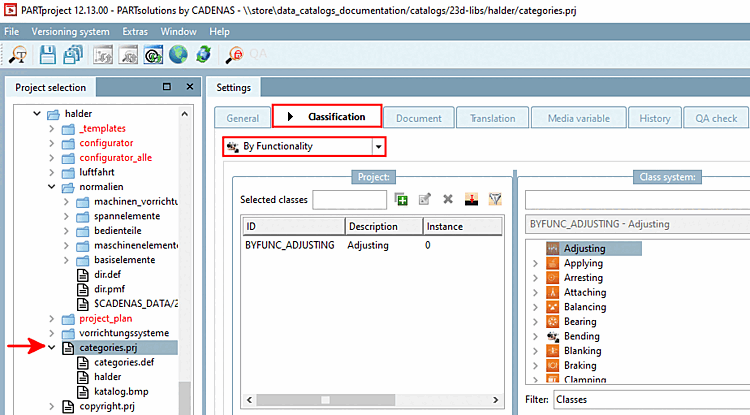The height and width of the screenshot is (415, 750).
Task: Select the BYFUNC_ADJUSTING row
Action: coord(373,245)
